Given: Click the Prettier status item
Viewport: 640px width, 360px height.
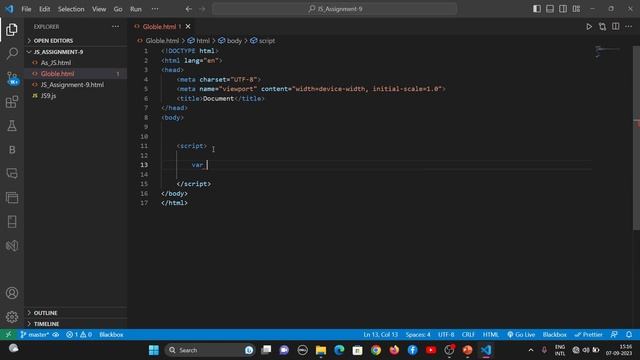Looking at the screenshot, I should tap(588, 334).
